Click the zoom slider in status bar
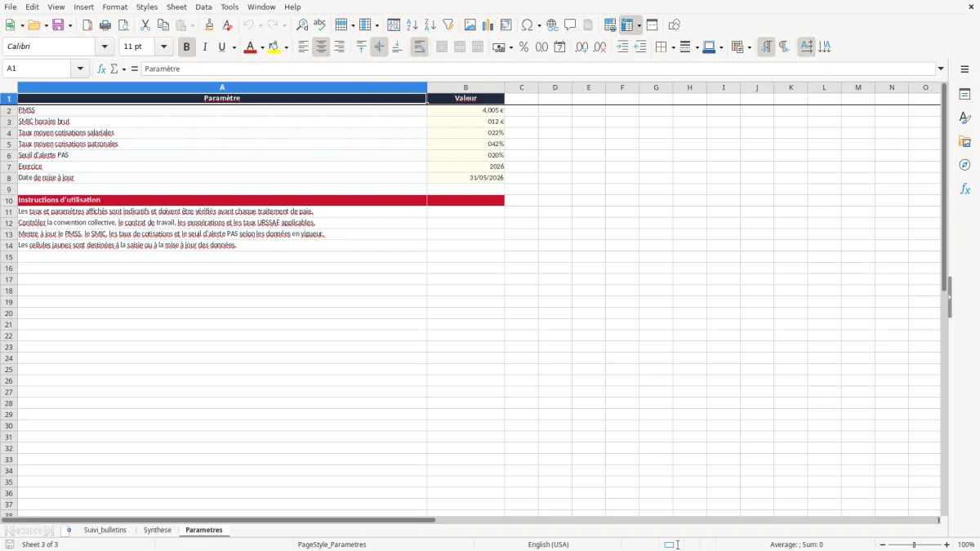This screenshot has width=980, height=551. coord(915,544)
